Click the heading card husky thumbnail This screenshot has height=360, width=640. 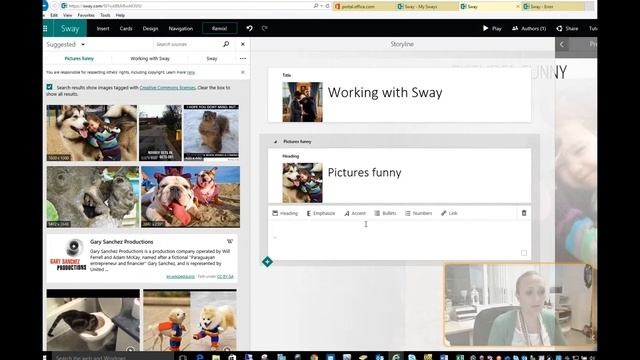(x=302, y=183)
